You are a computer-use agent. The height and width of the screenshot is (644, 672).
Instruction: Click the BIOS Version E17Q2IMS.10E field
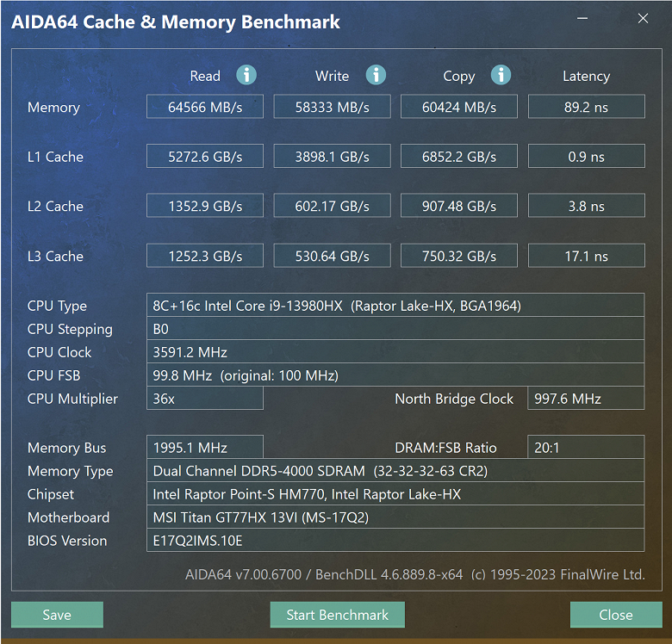coord(395,541)
